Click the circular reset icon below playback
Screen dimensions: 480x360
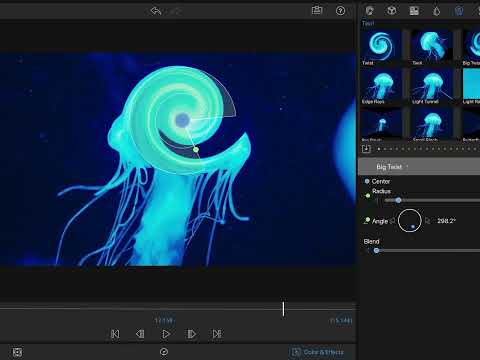[x=164, y=352]
